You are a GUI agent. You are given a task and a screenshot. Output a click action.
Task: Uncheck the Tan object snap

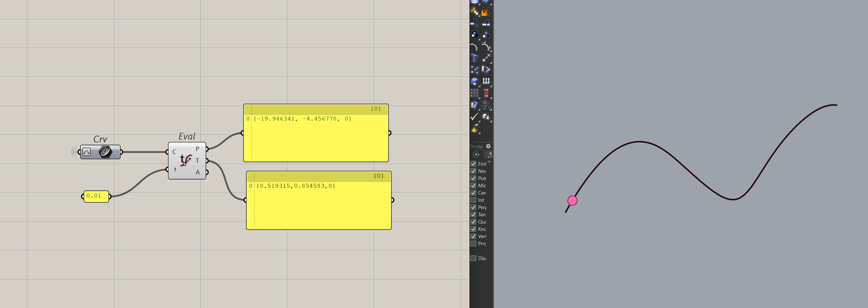click(x=473, y=215)
